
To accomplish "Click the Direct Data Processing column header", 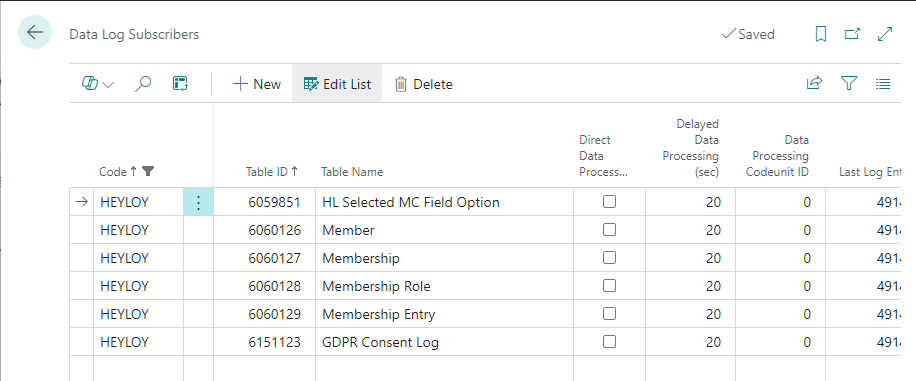I will click(603, 156).
